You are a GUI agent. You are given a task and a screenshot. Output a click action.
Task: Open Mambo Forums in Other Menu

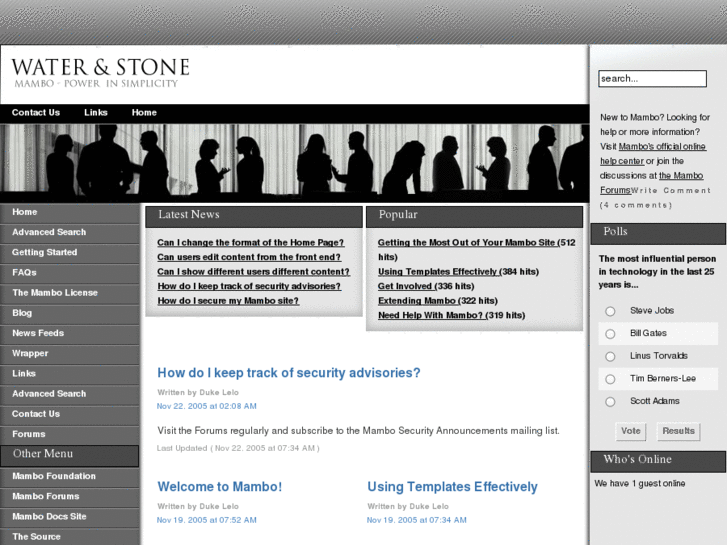[70, 497]
